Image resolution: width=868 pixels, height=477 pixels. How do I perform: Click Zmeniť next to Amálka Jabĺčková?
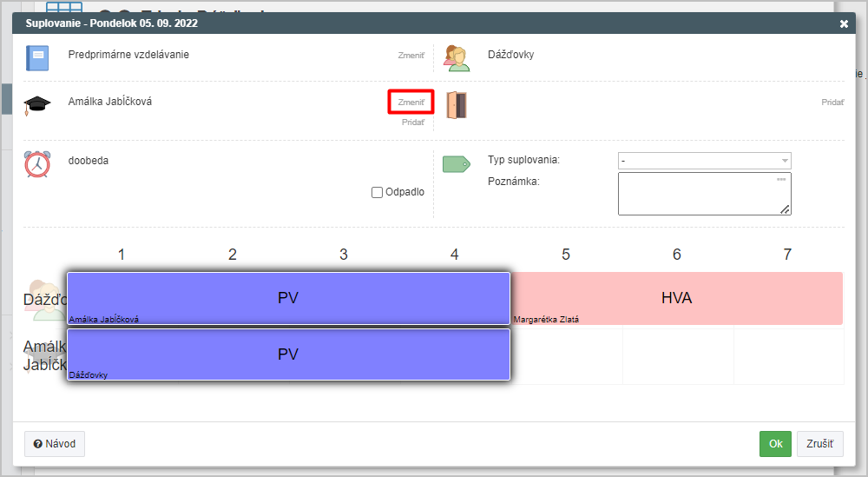tap(411, 102)
